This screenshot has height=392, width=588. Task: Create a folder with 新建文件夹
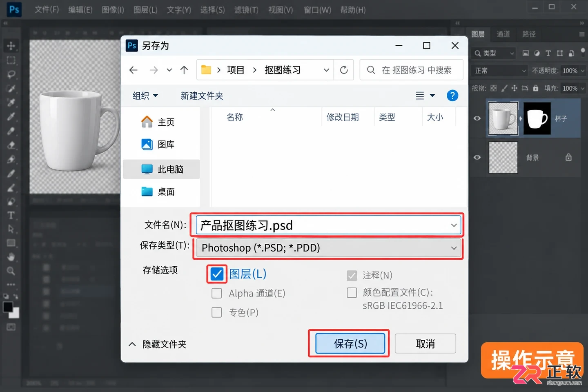click(202, 96)
